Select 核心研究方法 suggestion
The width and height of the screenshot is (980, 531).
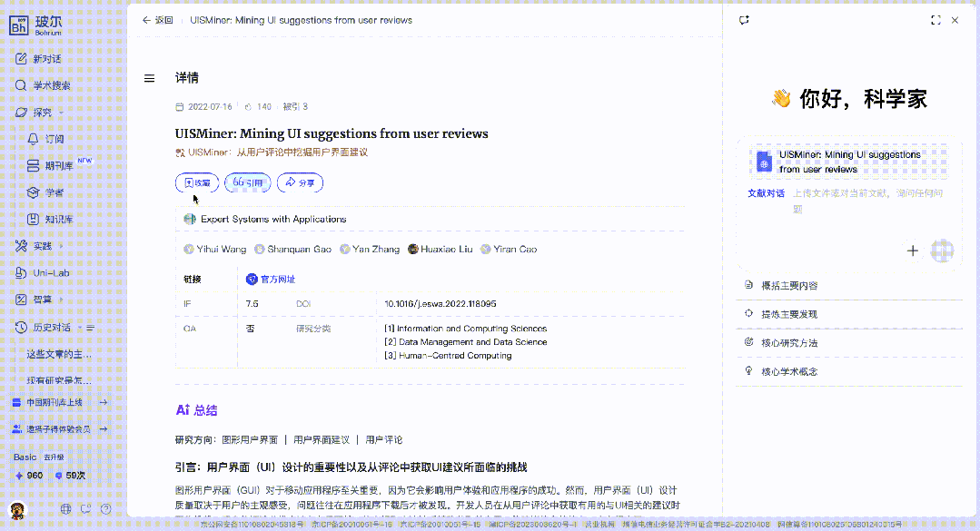click(788, 343)
